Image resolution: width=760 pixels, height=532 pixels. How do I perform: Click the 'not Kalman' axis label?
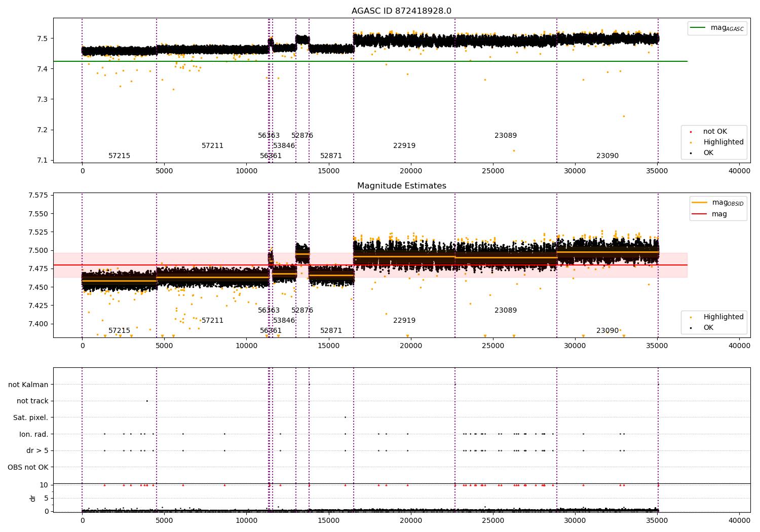[28, 385]
